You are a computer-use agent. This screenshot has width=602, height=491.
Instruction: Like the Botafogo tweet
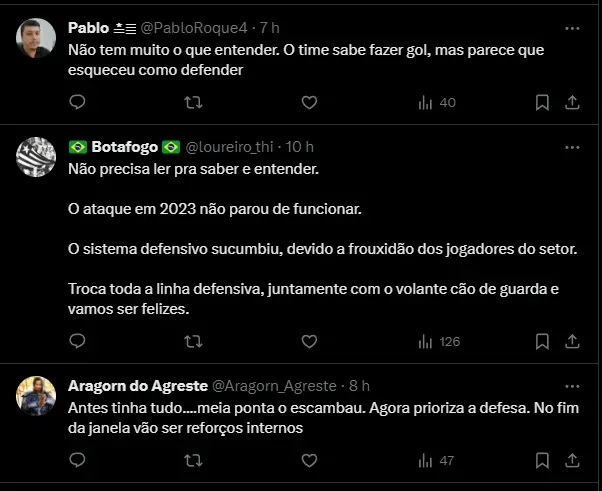click(309, 341)
